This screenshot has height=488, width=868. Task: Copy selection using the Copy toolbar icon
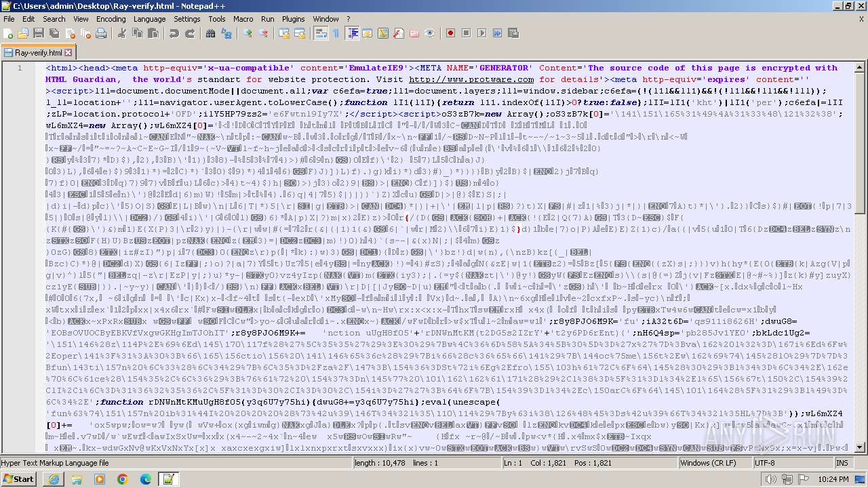[x=138, y=33]
